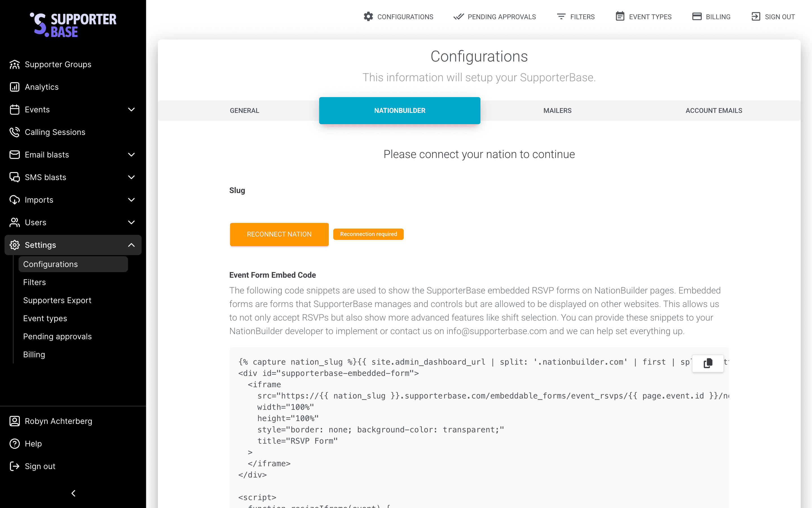The image size is (812, 508).
Task: Open the Help page link
Action: (33, 443)
